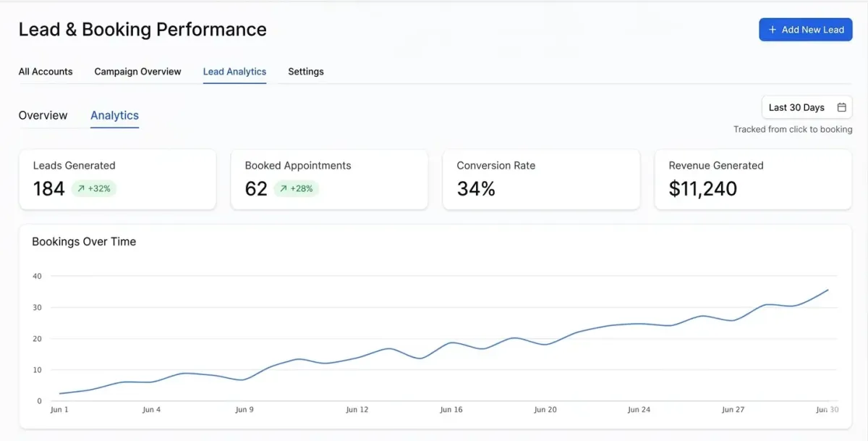Click the Jun 1 axis label
The image size is (868, 441).
59,410
